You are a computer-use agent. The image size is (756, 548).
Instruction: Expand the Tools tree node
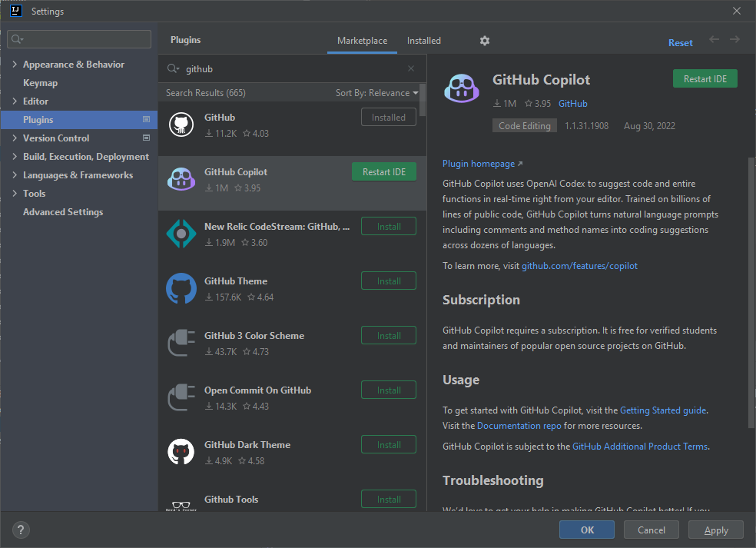pos(14,193)
